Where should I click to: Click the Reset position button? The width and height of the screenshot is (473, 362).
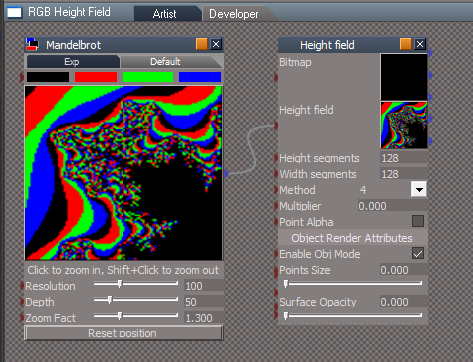pyautogui.click(x=123, y=333)
